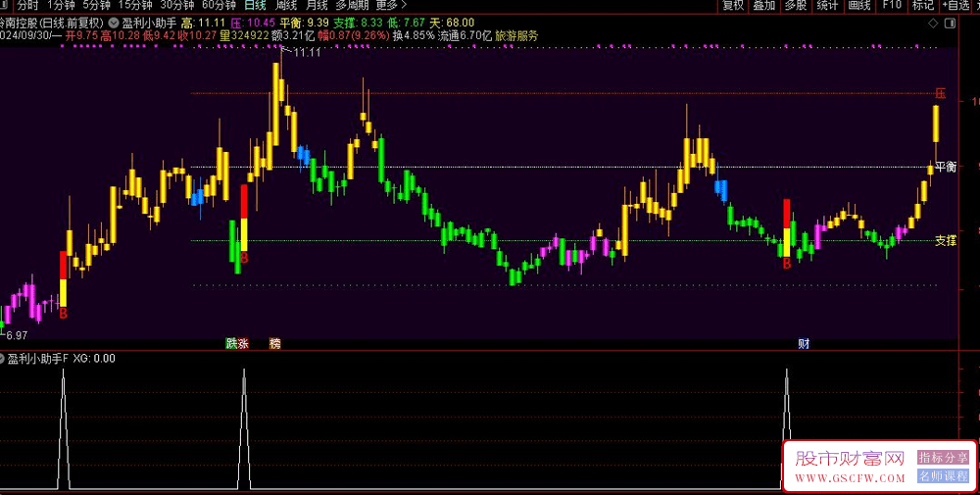This screenshot has width=980, height=495.
Task: Click the 财 financial marker below the chart
Action: (804, 343)
